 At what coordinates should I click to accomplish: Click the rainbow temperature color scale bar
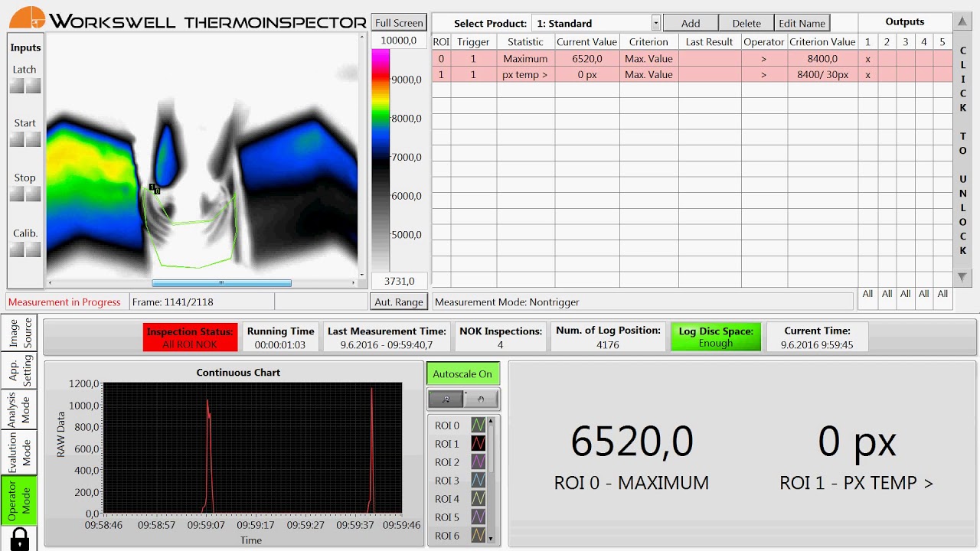(380, 161)
